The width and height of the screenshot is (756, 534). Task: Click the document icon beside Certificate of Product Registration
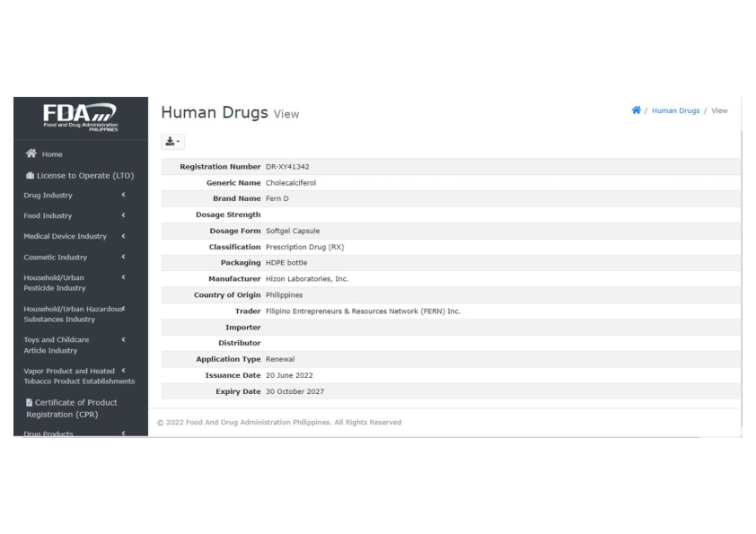point(29,402)
